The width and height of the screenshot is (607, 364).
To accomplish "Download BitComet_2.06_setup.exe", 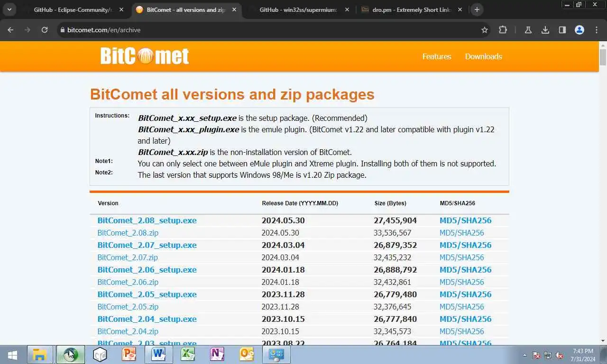I will [147, 270].
